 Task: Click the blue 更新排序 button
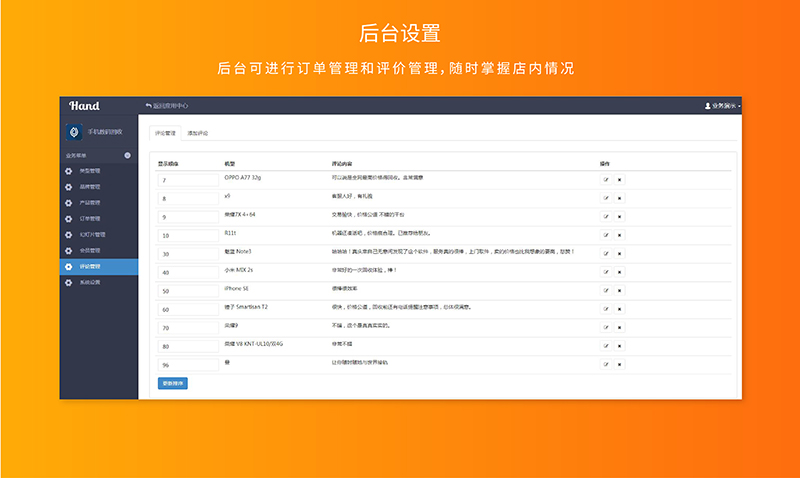[172, 383]
